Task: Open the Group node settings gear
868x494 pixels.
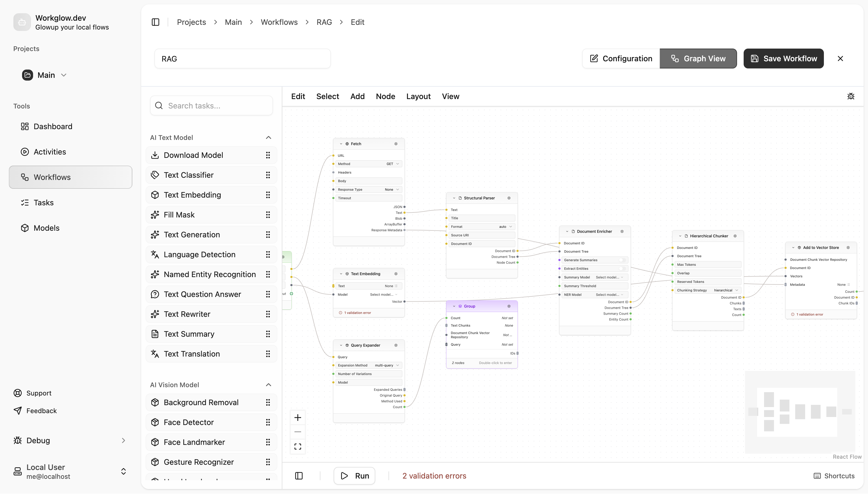Action: pyautogui.click(x=509, y=306)
